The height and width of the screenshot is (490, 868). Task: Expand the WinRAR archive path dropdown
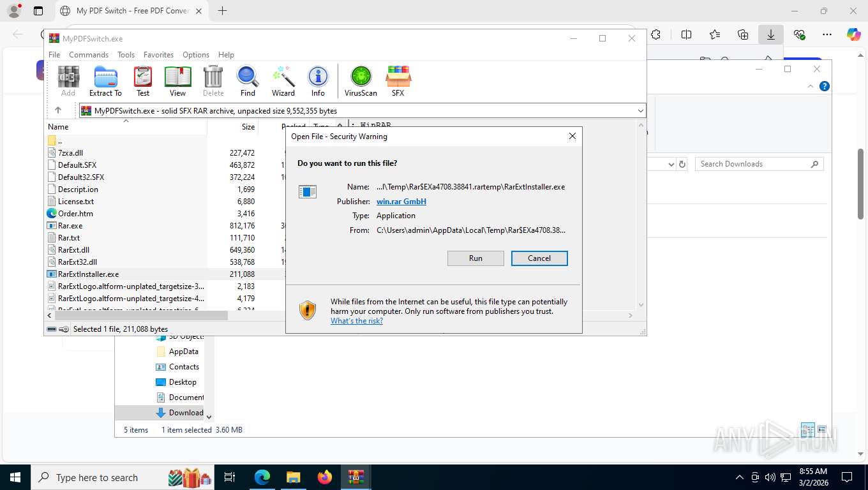(x=641, y=111)
